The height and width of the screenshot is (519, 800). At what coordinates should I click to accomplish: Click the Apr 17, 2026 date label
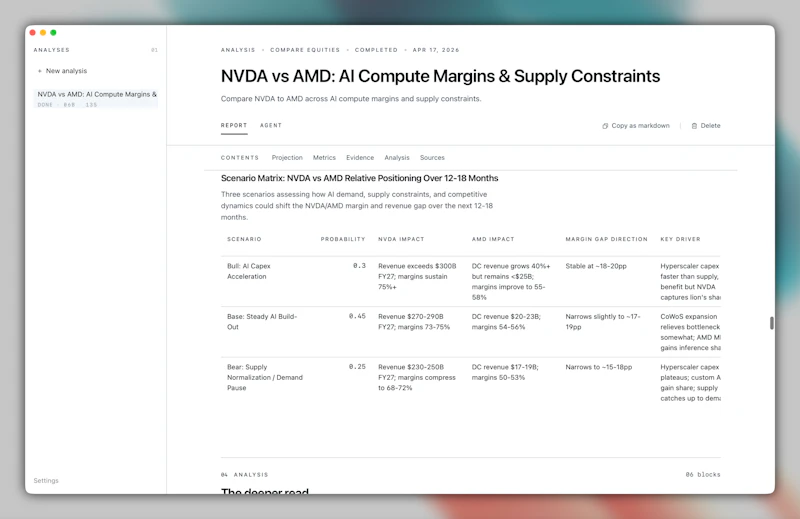click(x=436, y=50)
